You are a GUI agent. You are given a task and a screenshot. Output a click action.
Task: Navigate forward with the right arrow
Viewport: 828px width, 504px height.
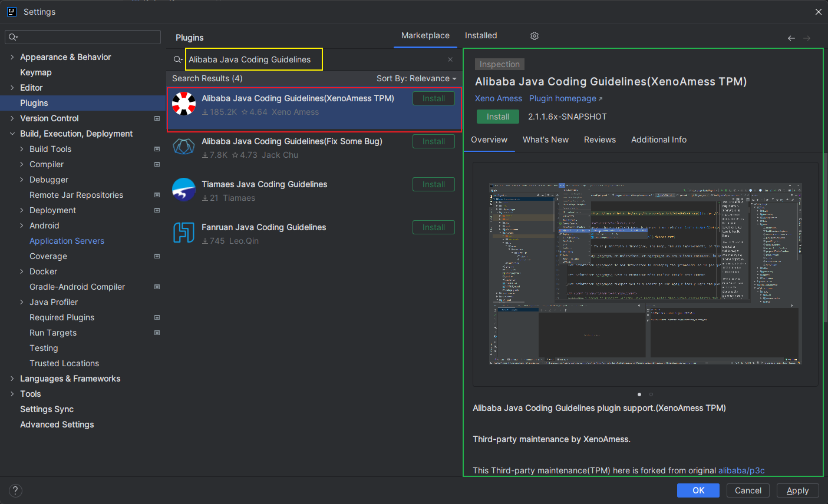[807, 38]
